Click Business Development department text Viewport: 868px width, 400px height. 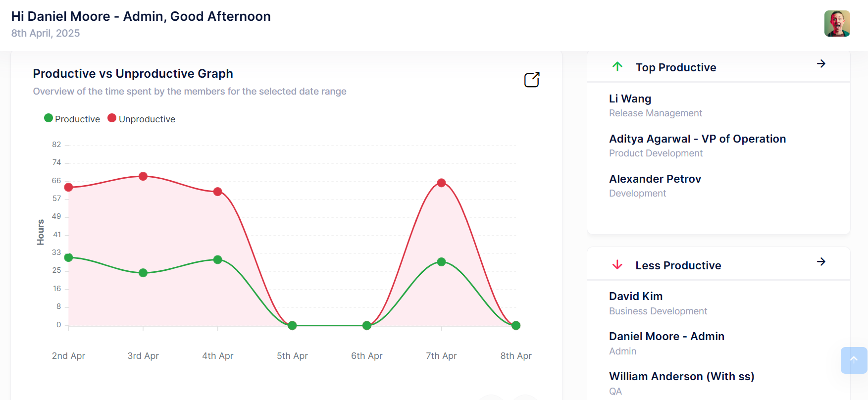(658, 311)
